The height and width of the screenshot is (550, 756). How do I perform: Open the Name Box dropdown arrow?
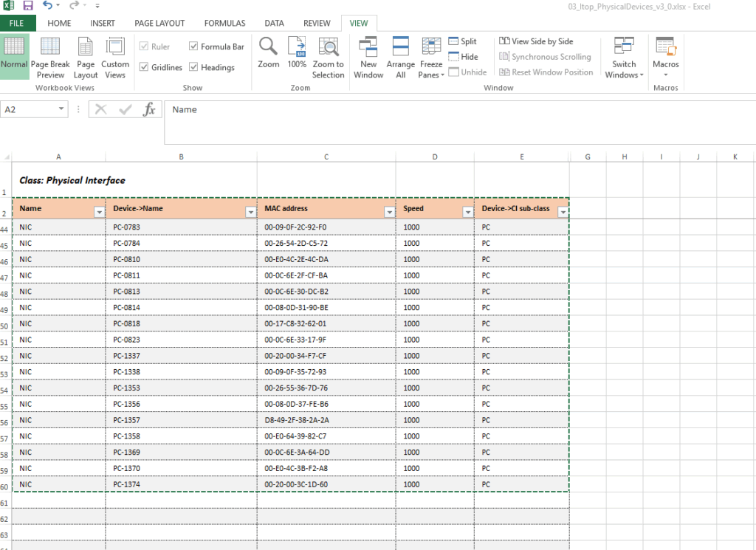[x=62, y=109]
